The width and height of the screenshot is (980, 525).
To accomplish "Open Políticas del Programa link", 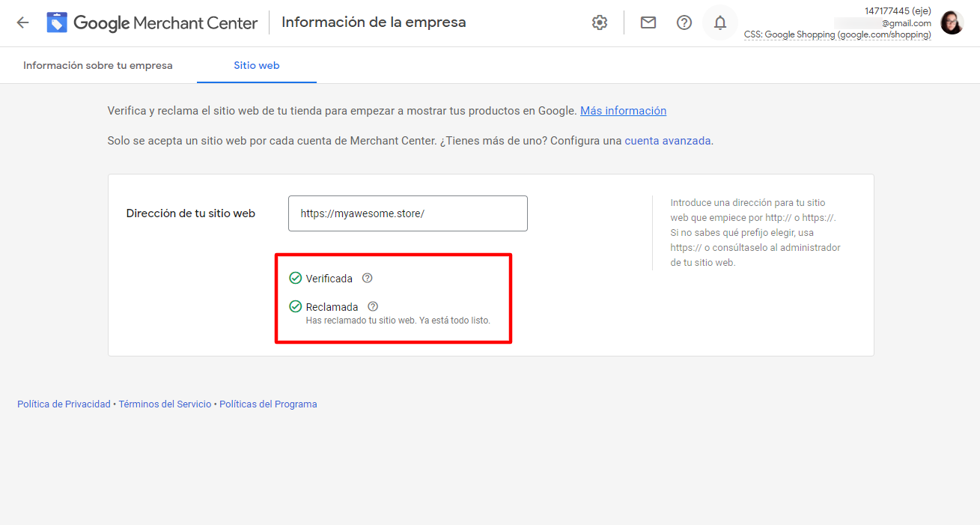I will click(268, 404).
